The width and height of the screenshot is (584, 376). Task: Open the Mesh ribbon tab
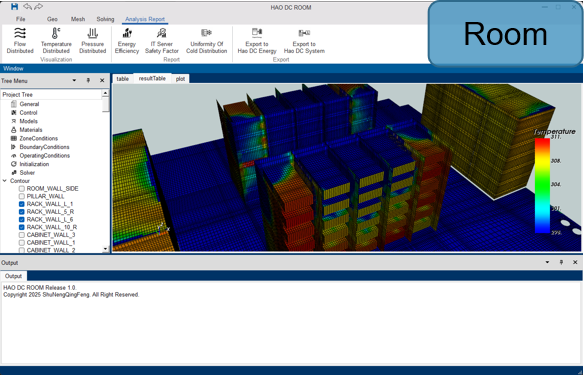tap(78, 19)
